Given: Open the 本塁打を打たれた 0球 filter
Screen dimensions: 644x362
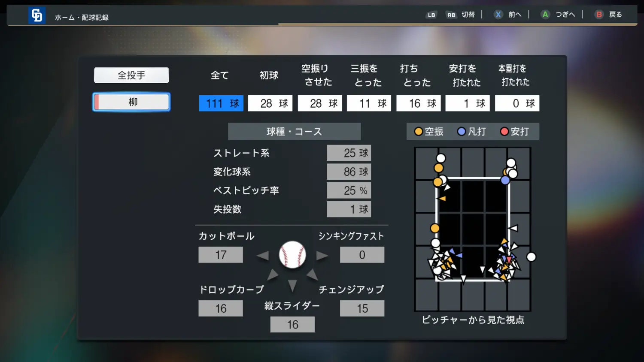Looking at the screenshot, I should click(517, 103).
